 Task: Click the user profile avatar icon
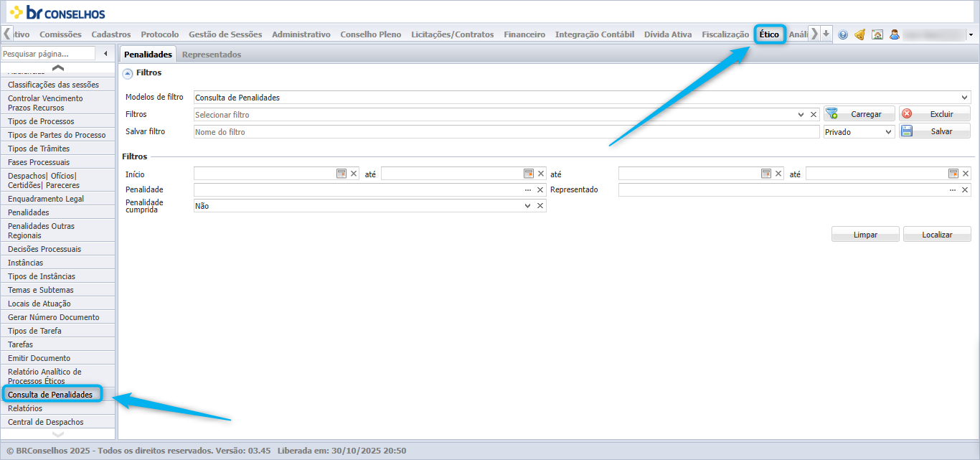coord(895,34)
